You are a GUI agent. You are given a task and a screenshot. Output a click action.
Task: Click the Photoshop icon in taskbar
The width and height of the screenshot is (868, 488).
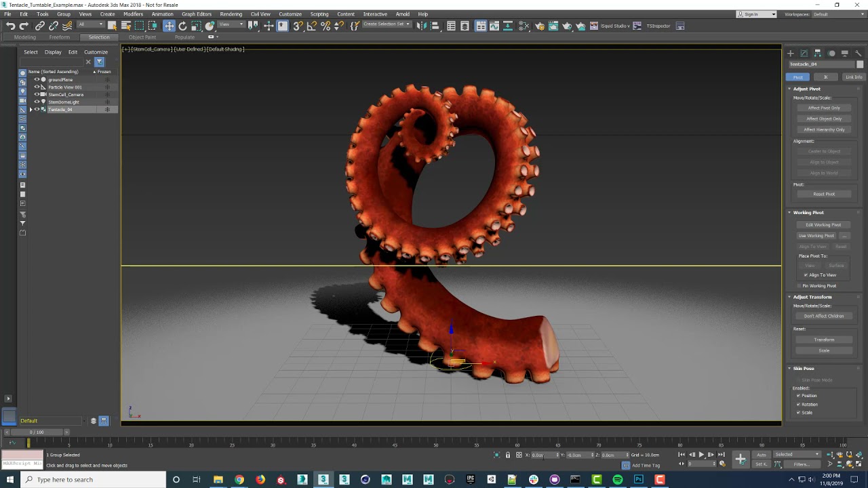tap(638, 479)
